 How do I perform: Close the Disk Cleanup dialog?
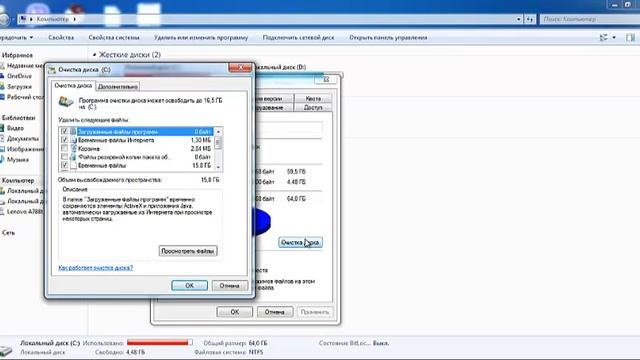click(x=240, y=68)
